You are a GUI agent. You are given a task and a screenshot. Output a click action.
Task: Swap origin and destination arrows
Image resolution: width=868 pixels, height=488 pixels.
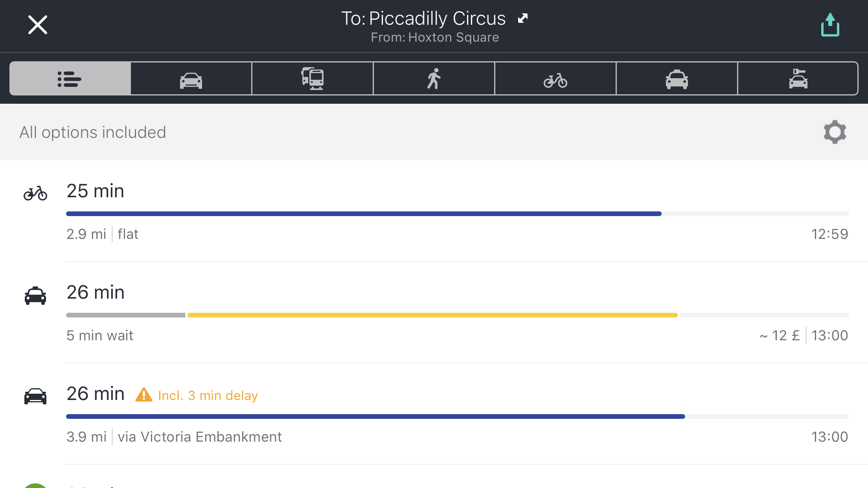pos(523,18)
